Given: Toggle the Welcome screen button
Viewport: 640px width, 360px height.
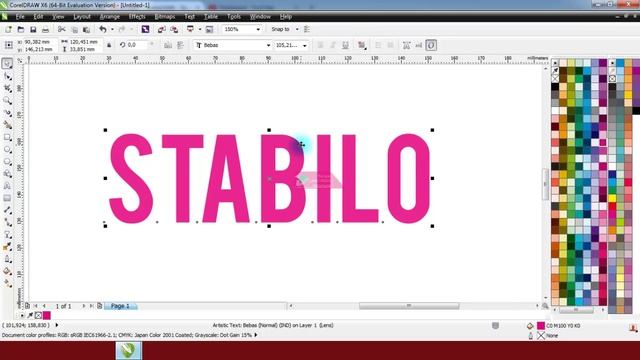Looking at the screenshot, I should pos(209,29).
